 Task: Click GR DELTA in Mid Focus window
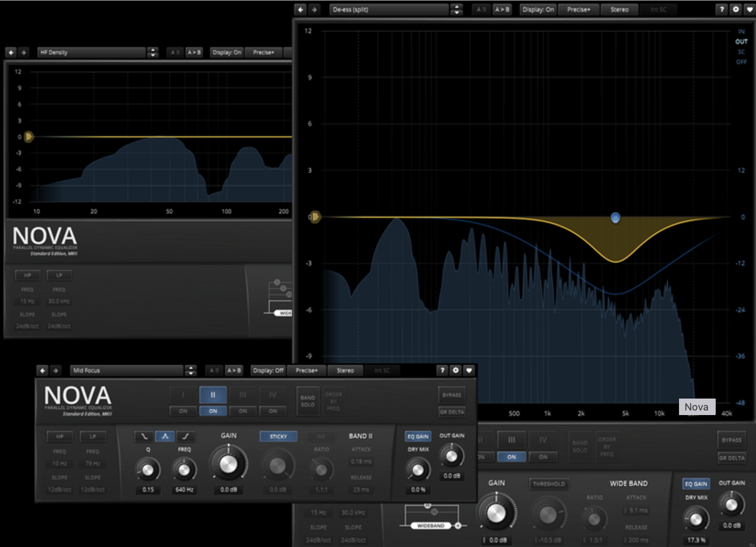pos(452,412)
